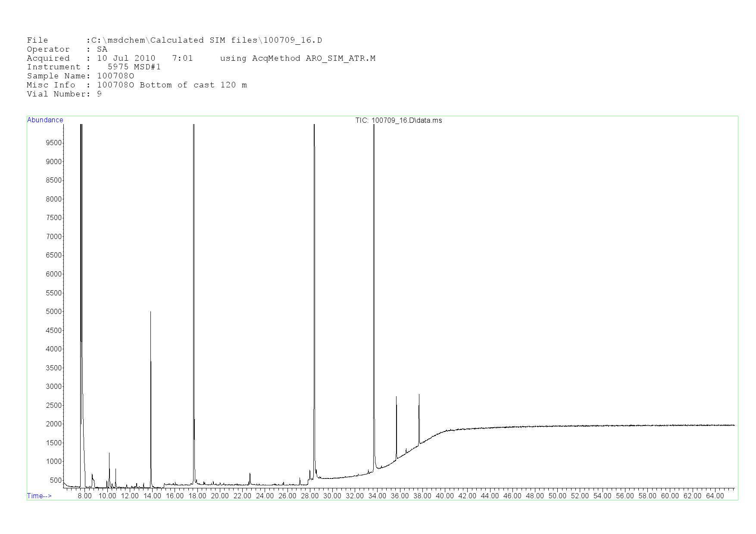
Task: Select the small peak near 10.20 minutes
Action: click(x=109, y=453)
